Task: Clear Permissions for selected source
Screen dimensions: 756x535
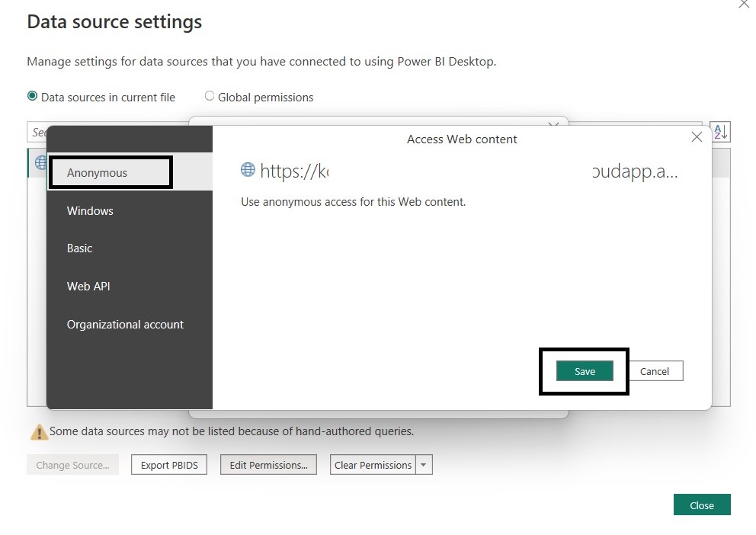Action: point(373,465)
